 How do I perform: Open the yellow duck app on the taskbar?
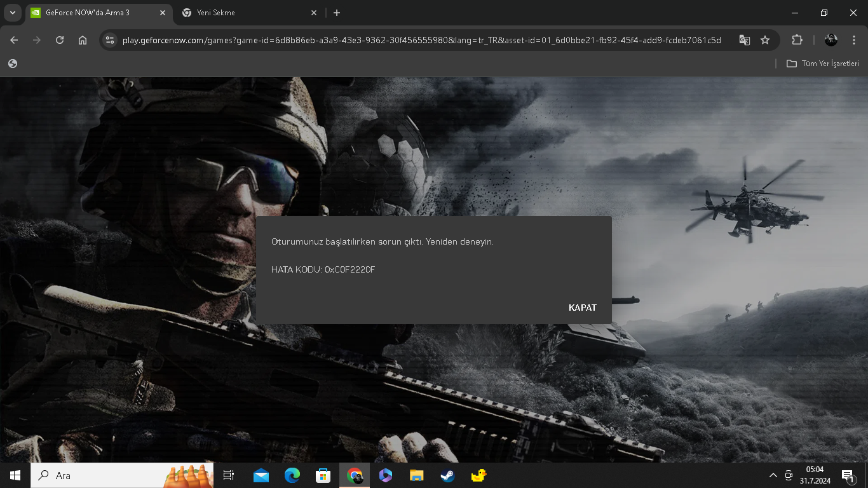[x=478, y=475]
